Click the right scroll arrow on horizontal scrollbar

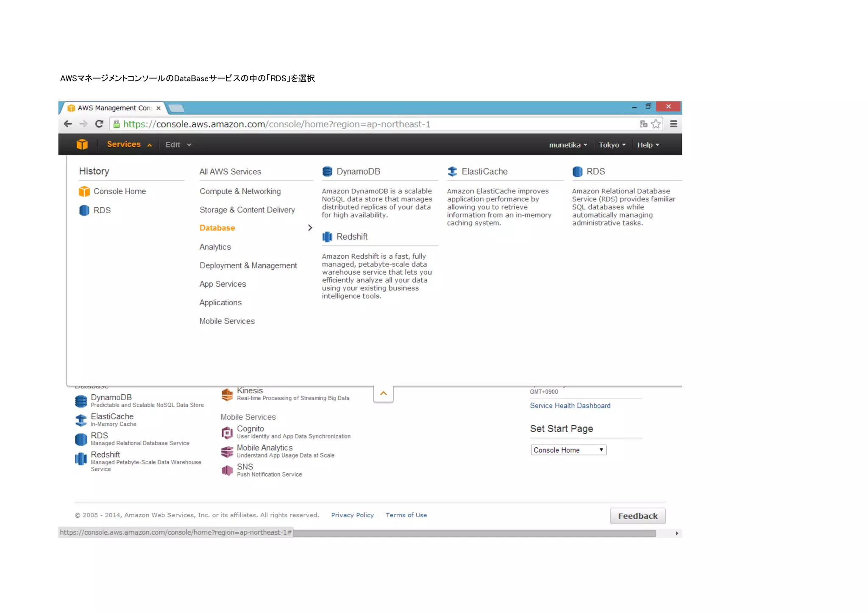point(677,533)
